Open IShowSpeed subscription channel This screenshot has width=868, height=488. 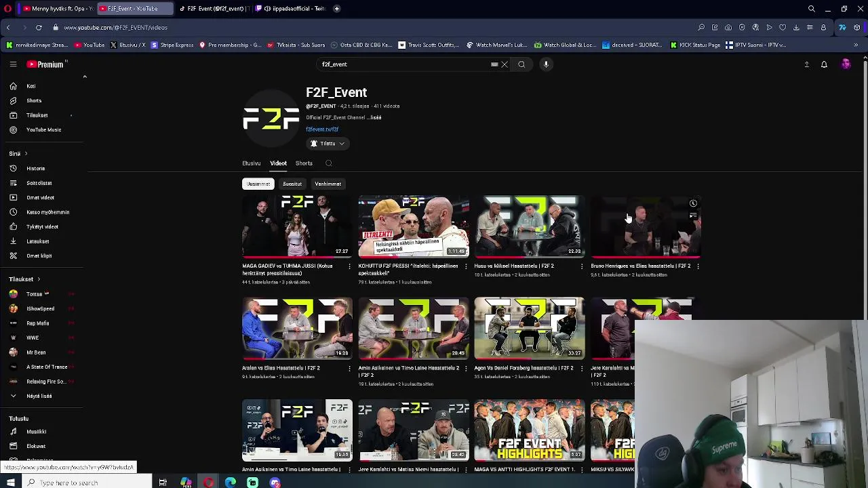tap(42, 308)
